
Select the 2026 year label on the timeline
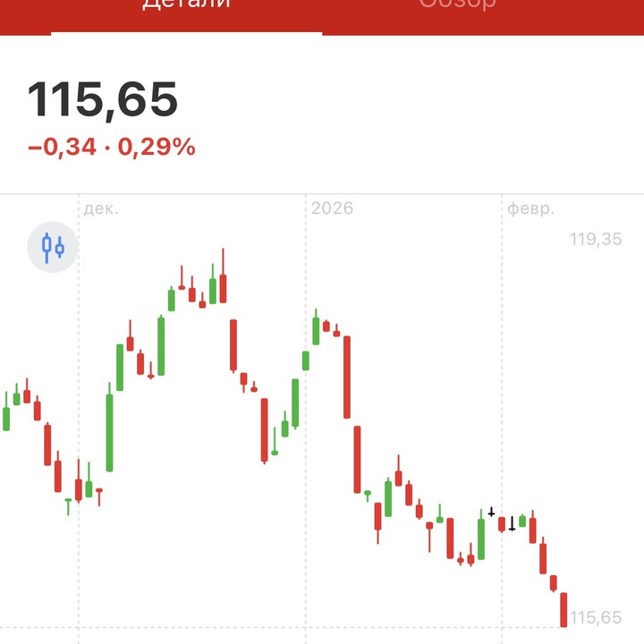[332, 208]
